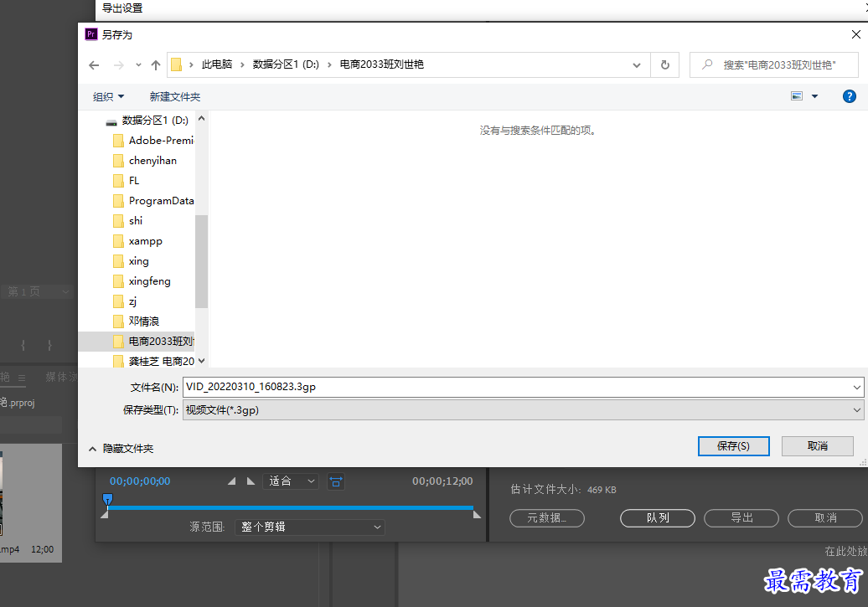The width and height of the screenshot is (868, 607).
Task: Open the Adobe-Premi folder in tree
Action: [x=153, y=141]
